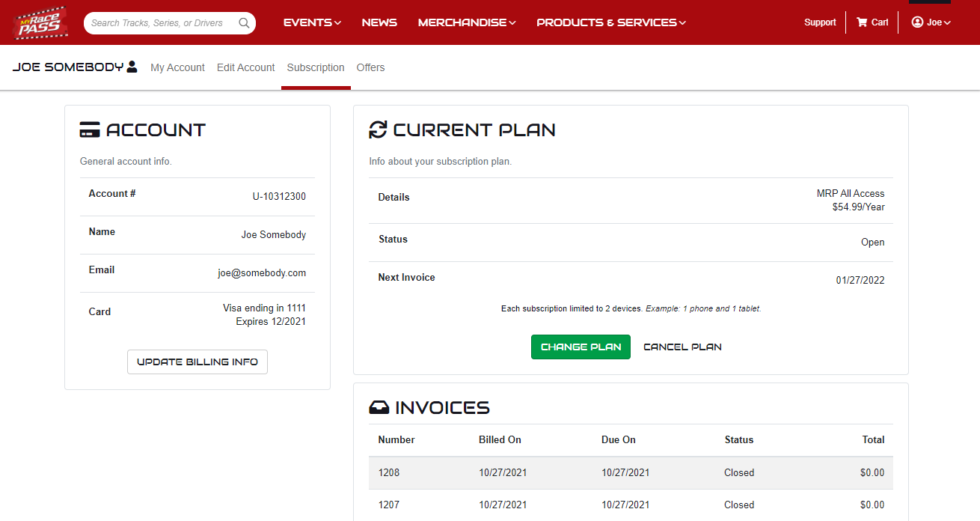Switch to the Edit Account tab
Screen dimensions: 980x521
(246, 67)
